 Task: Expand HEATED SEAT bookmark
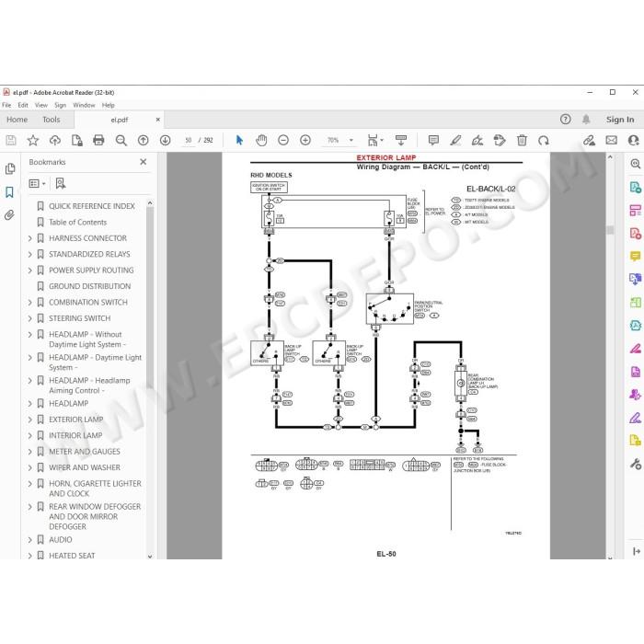30,556
